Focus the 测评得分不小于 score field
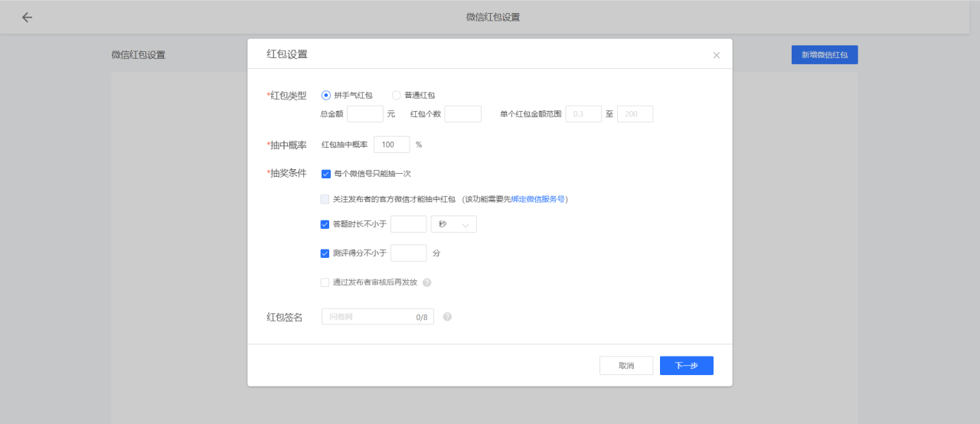Screen dimensions: 980x424 click(409, 253)
